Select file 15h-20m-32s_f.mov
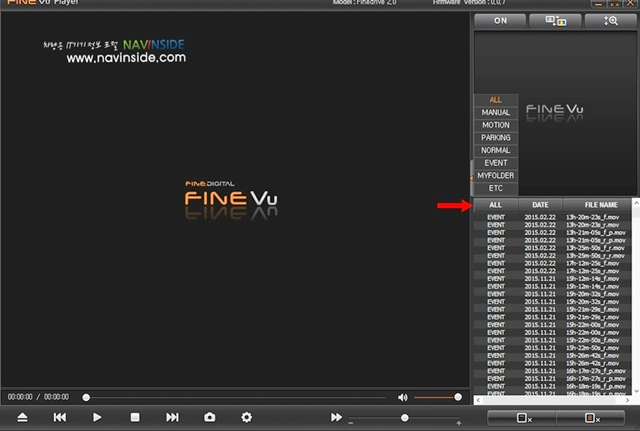Screen dimensions: 640x431 553,294
